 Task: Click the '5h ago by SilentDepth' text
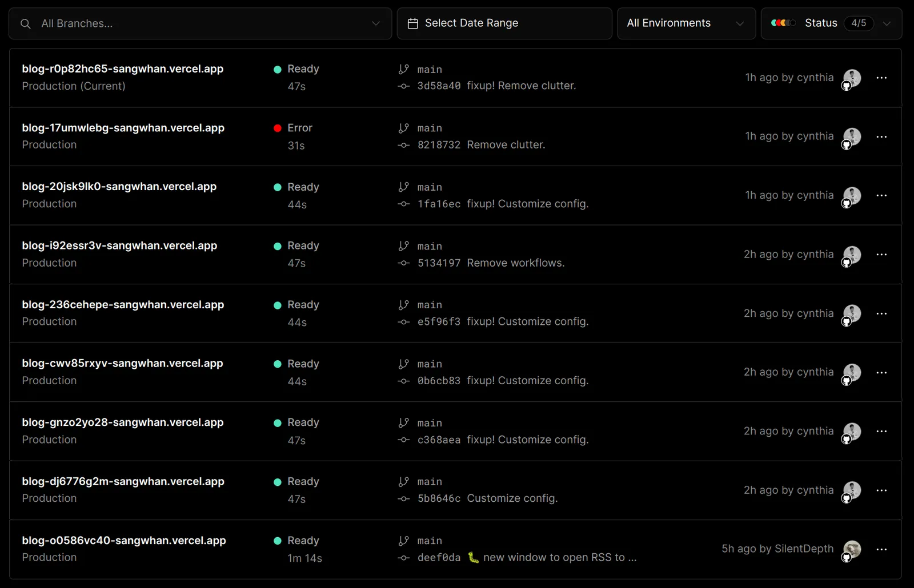[777, 549]
